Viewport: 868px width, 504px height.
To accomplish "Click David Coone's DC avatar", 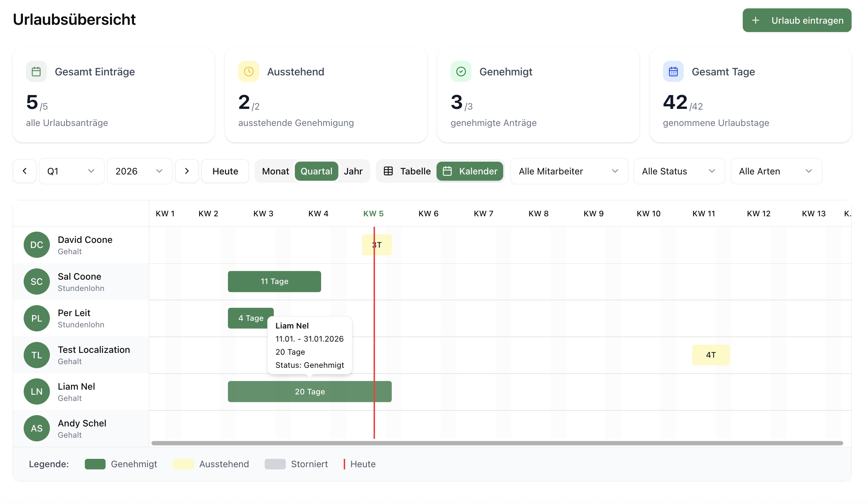I will (36, 245).
